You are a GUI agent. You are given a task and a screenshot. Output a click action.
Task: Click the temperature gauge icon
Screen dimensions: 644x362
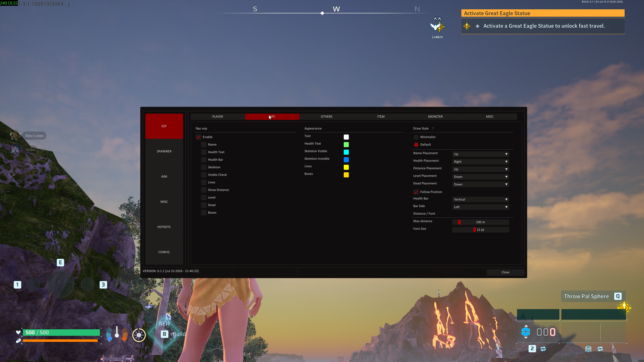coord(117,334)
